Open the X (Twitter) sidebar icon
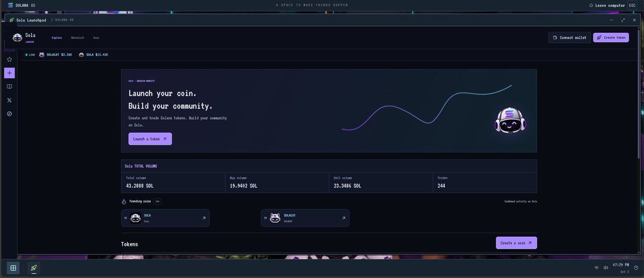Screen dimensions: 644x278 [x=9, y=100]
